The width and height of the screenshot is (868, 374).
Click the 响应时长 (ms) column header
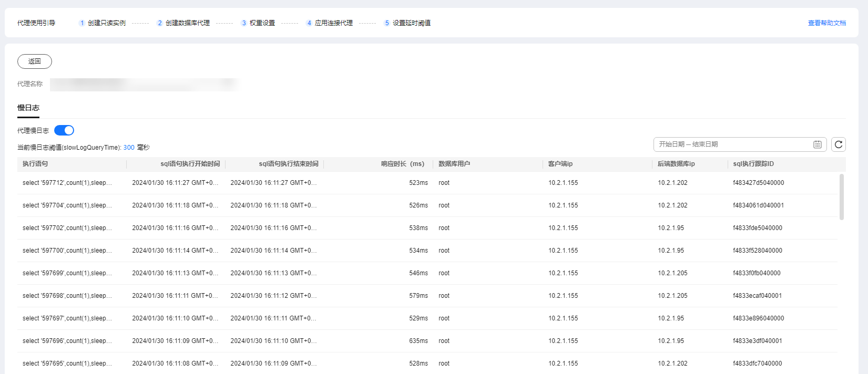click(402, 164)
